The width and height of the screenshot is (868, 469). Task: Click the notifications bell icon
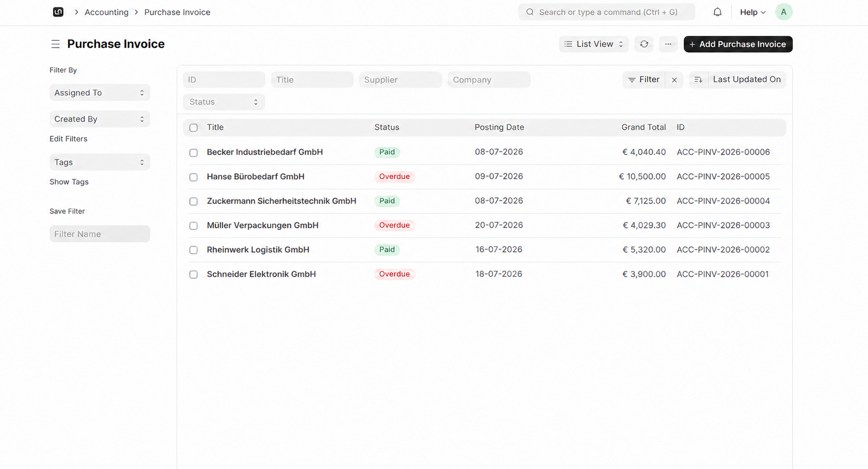[x=717, y=12]
